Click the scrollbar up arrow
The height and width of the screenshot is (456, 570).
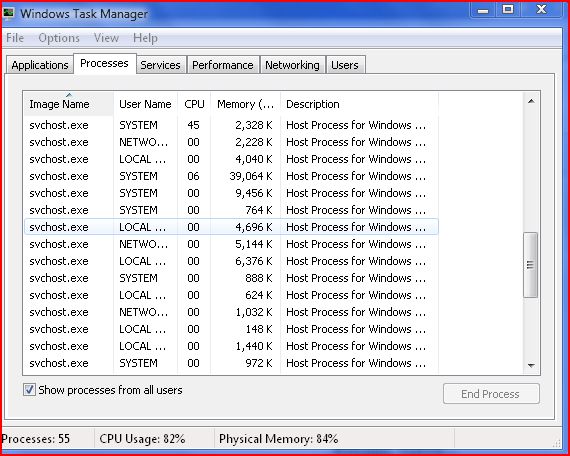coord(531,101)
